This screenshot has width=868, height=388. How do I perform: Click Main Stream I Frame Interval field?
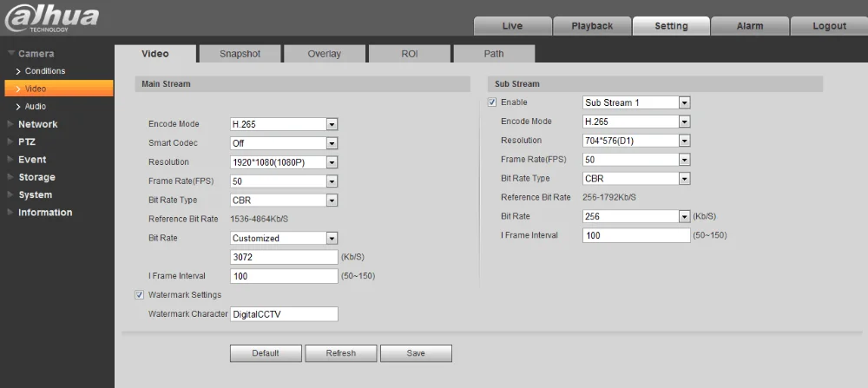pos(284,276)
